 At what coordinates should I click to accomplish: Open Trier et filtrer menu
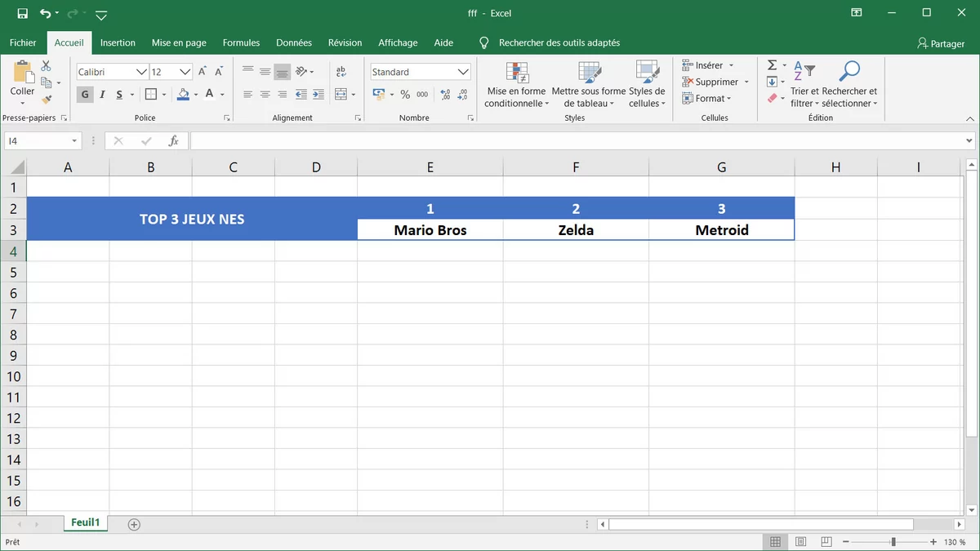[804, 84]
